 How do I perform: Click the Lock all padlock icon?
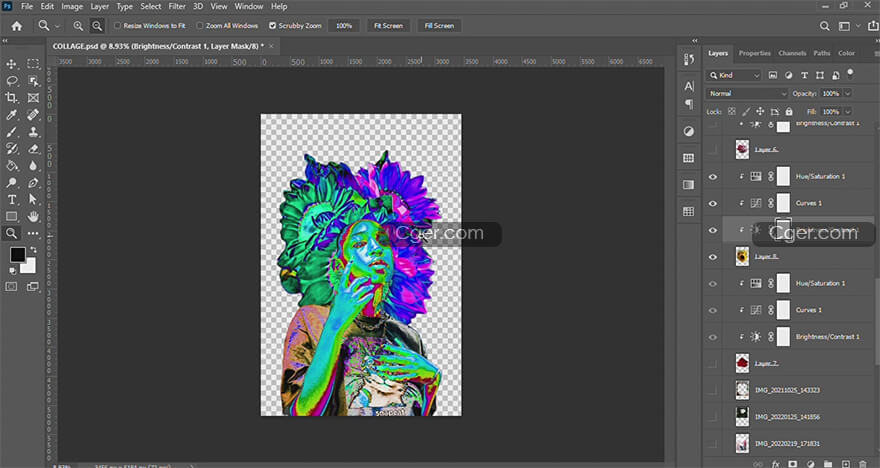[789, 112]
